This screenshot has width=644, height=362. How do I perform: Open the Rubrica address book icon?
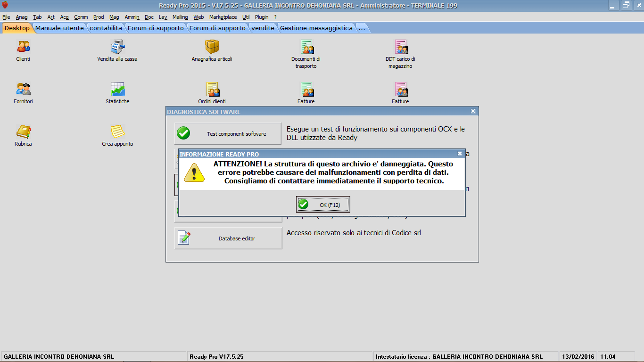pos(23,132)
